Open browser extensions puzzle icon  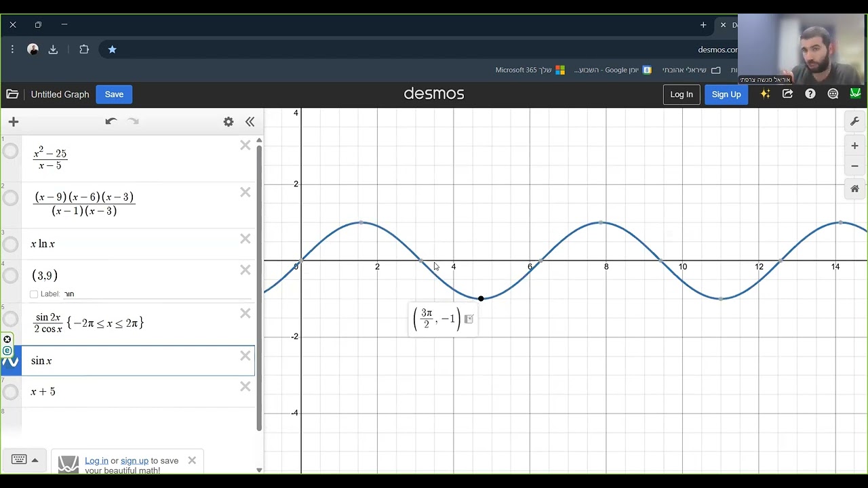(x=84, y=49)
